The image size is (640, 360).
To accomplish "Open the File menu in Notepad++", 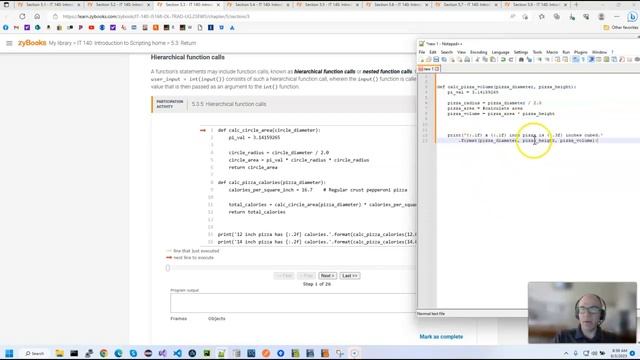I will point(422,52).
